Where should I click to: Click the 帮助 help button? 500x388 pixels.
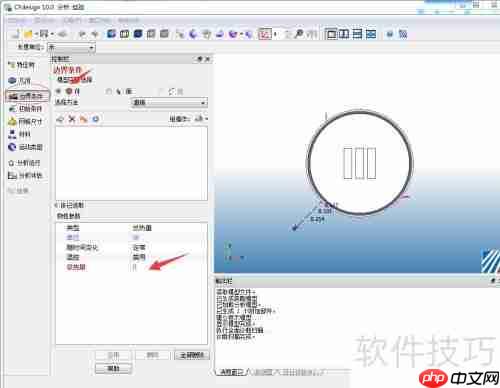pos(113,368)
